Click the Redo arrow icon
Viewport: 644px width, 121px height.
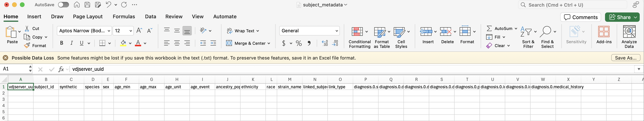click(124, 5)
